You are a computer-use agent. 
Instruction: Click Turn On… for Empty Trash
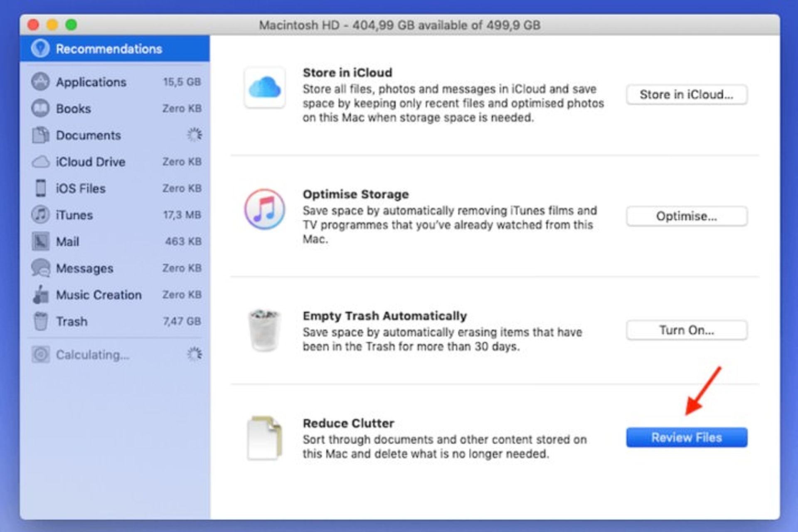pos(687,330)
